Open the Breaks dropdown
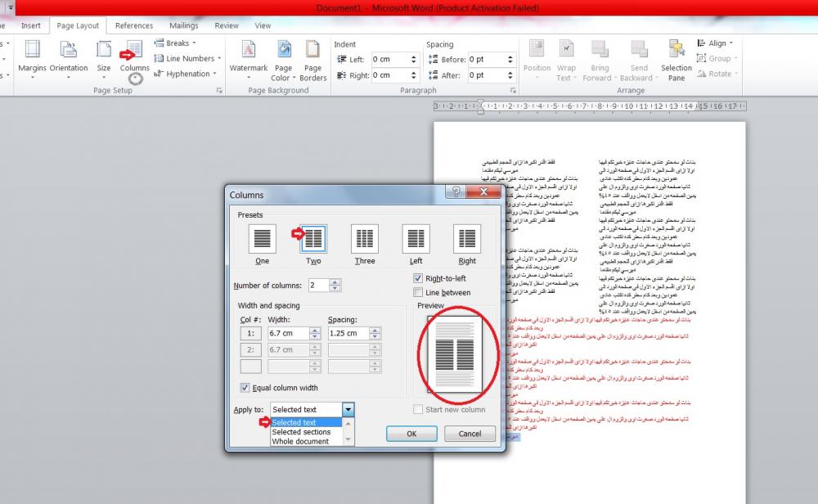 click(178, 43)
